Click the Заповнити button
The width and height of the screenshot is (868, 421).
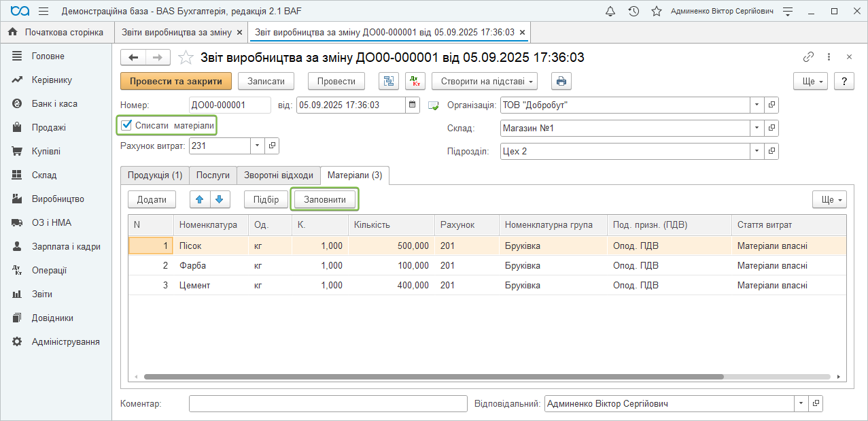pyautogui.click(x=324, y=199)
